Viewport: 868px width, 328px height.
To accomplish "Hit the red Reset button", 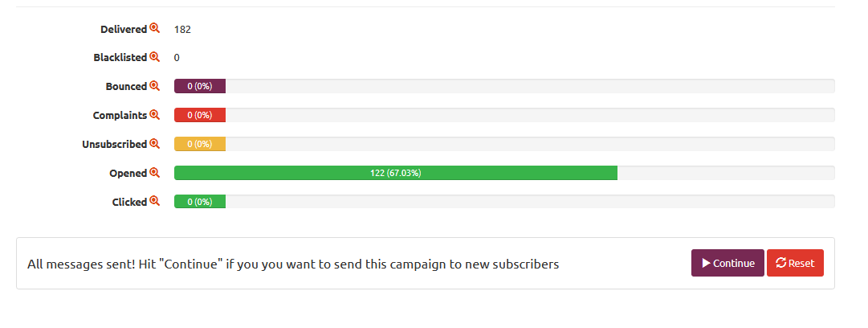I will click(x=795, y=263).
